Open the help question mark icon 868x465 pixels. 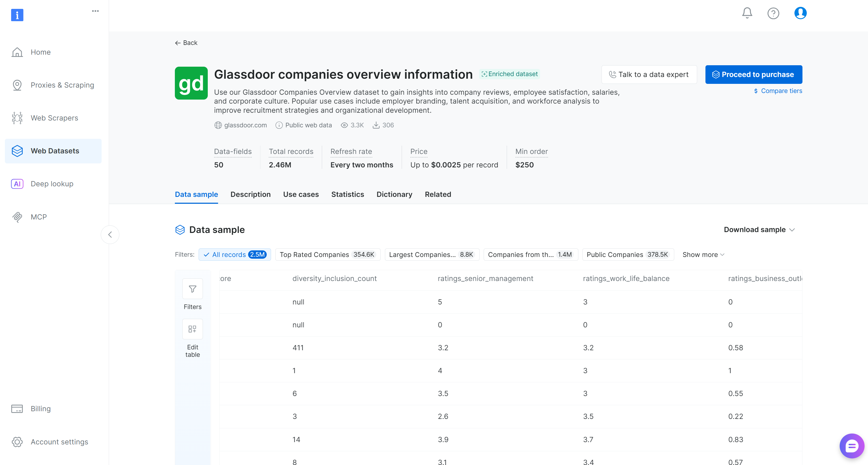pyautogui.click(x=773, y=13)
